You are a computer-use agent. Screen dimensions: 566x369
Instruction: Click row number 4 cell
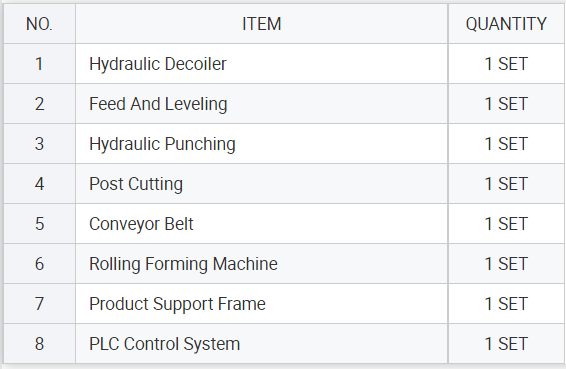[39, 184]
